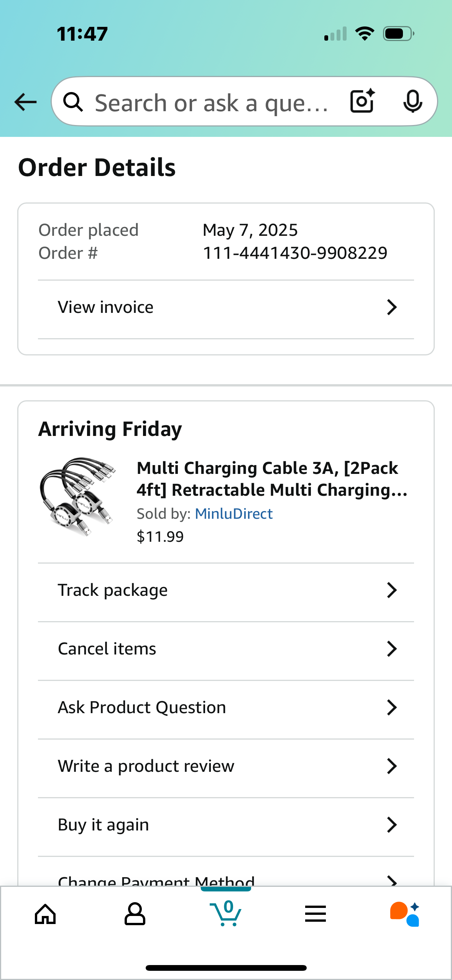Tap the back arrow icon
This screenshot has width=452, height=980.
tap(25, 102)
